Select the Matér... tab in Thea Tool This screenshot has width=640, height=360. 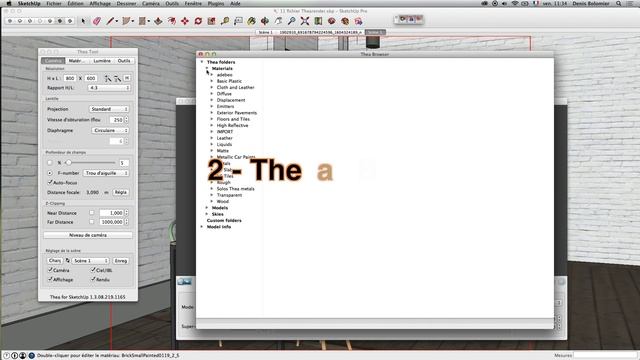[78, 61]
